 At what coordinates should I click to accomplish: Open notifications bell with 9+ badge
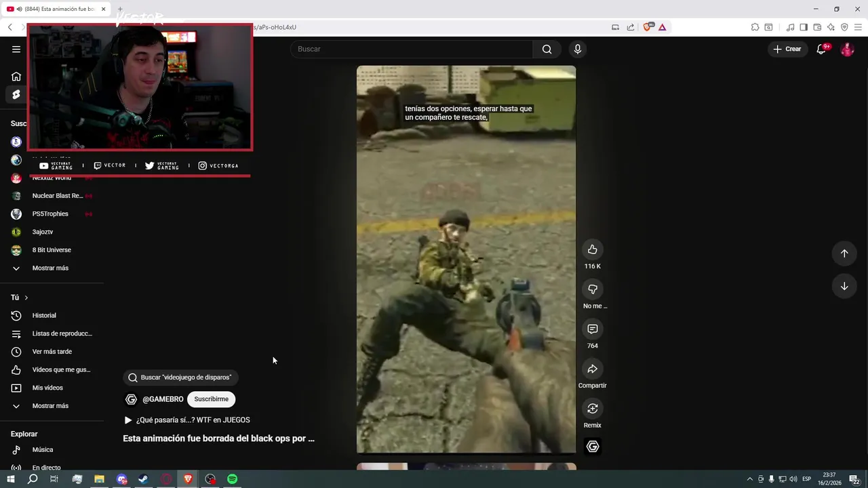821,49
